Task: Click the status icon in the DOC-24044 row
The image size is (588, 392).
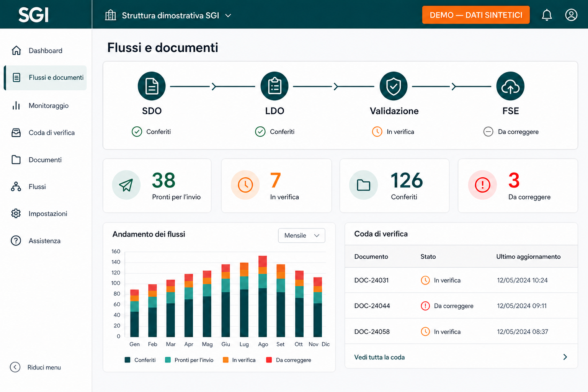Action: point(425,306)
